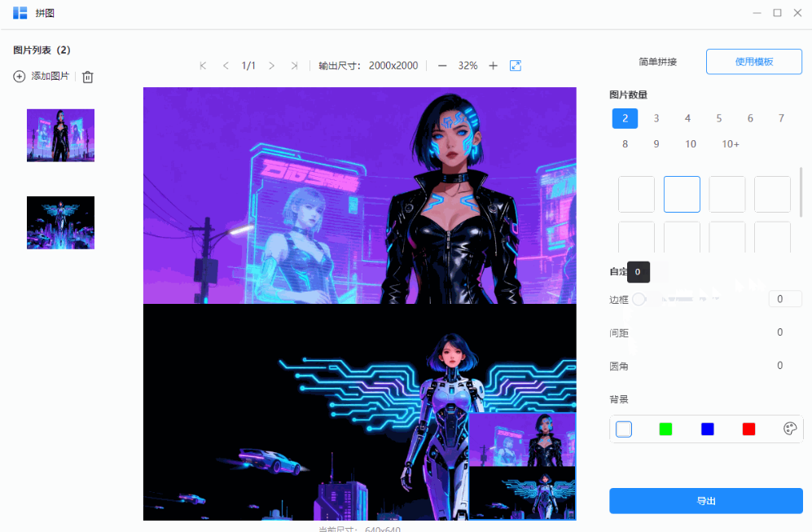Click the trash icon to clear image list

87,77
